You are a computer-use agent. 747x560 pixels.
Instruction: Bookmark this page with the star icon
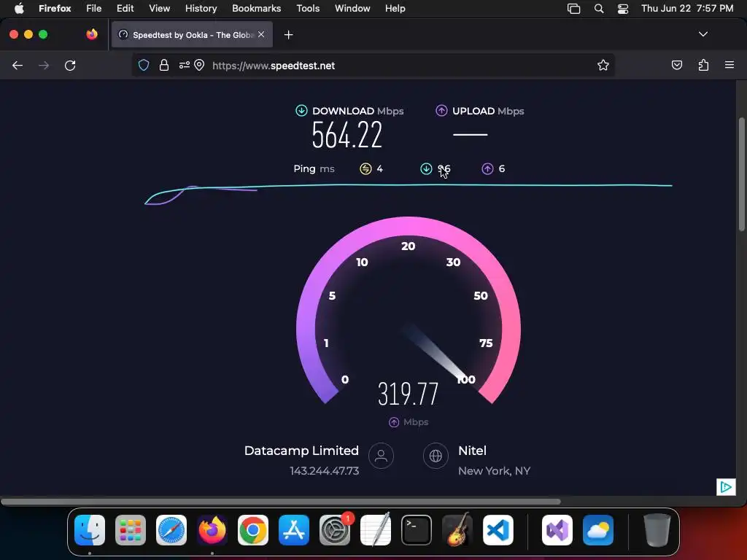[603, 65]
